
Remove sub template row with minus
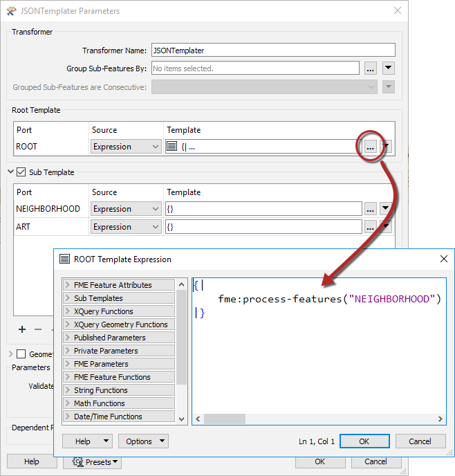[38, 329]
